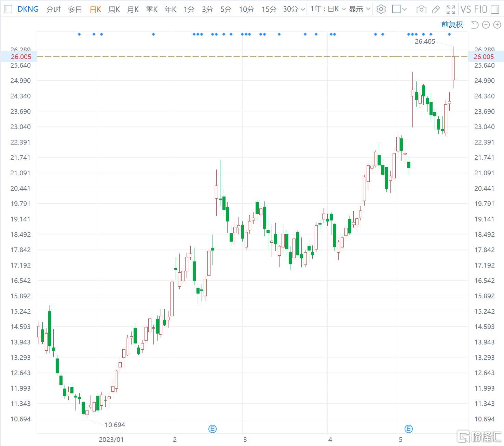Click current price tag 26.005 on right axis
This screenshot has height=446, width=504.
[484, 57]
